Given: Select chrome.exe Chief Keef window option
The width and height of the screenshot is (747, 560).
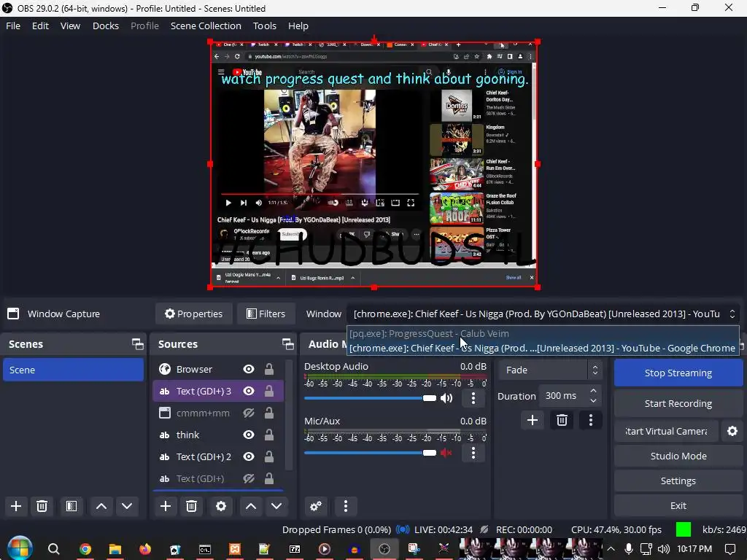Looking at the screenshot, I should (543, 348).
